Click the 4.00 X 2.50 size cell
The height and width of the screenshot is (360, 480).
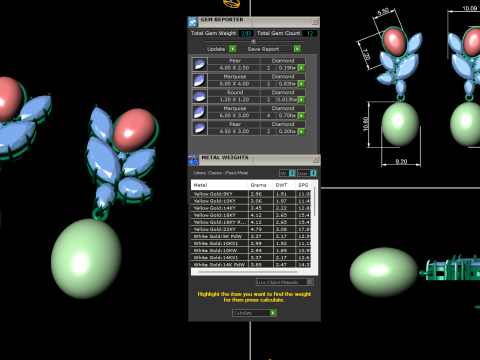coord(234,68)
